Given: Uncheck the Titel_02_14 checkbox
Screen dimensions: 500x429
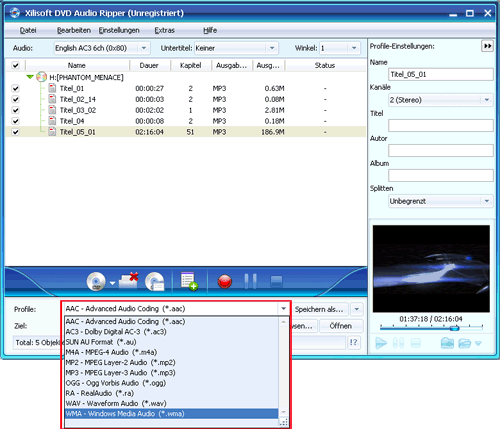Looking at the screenshot, I should point(15,99).
